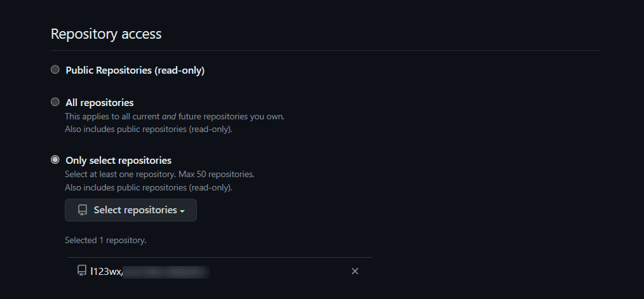Click the "current and future repositories" description

(175, 117)
